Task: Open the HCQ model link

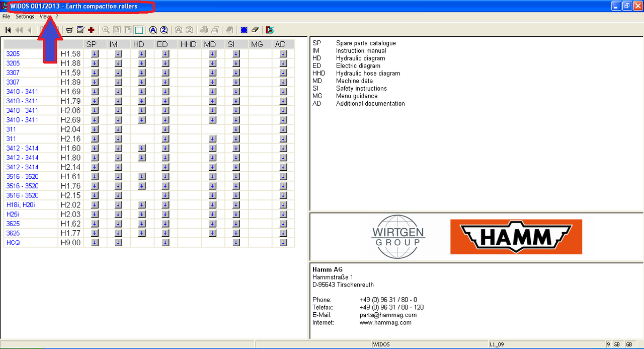Action: click(x=13, y=243)
